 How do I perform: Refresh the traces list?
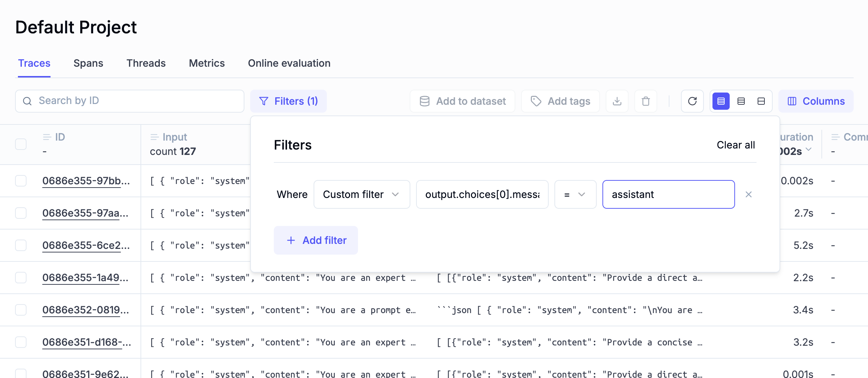click(x=692, y=101)
